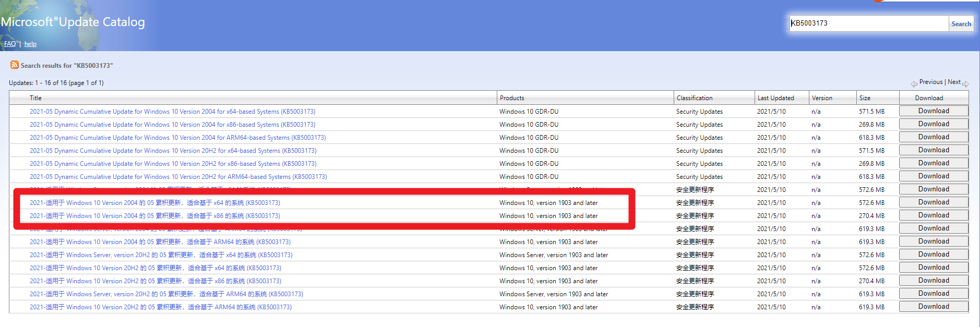
Task: Open Dynamic Cumulative Update Version 2004 x64 link
Action: pyautogui.click(x=173, y=112)
